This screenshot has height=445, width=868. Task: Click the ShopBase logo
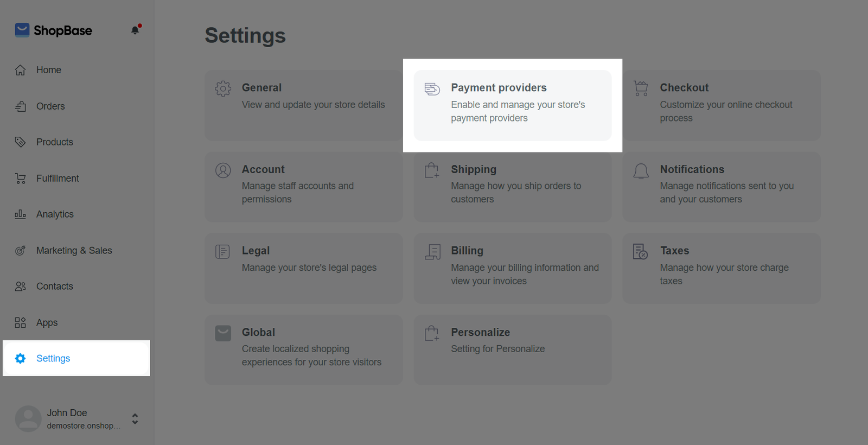53,30
